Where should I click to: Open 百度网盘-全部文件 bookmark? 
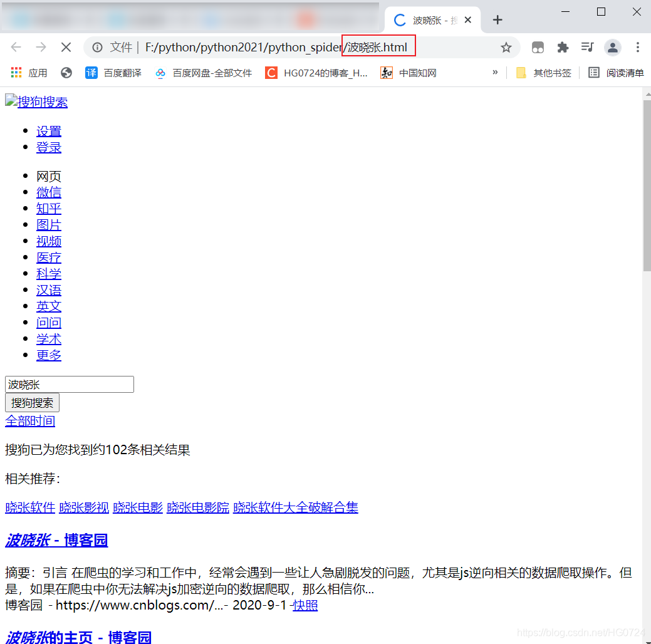204,73
